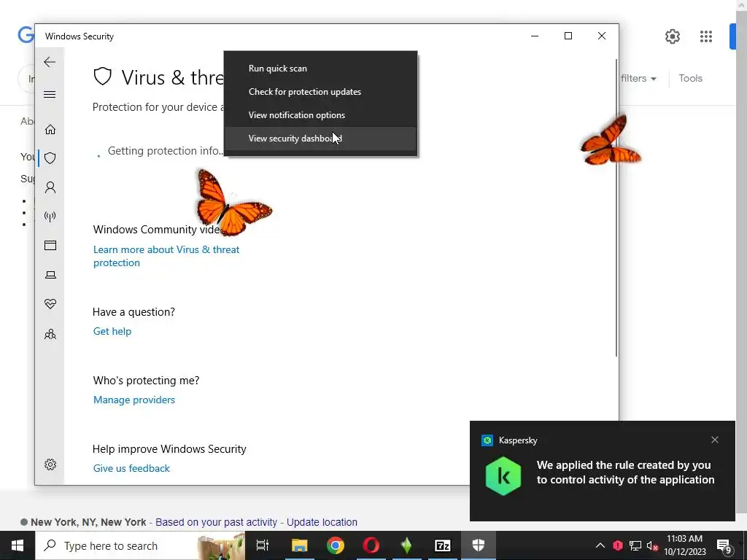Open File Explorer from the taskbar

tap(300, 545)
